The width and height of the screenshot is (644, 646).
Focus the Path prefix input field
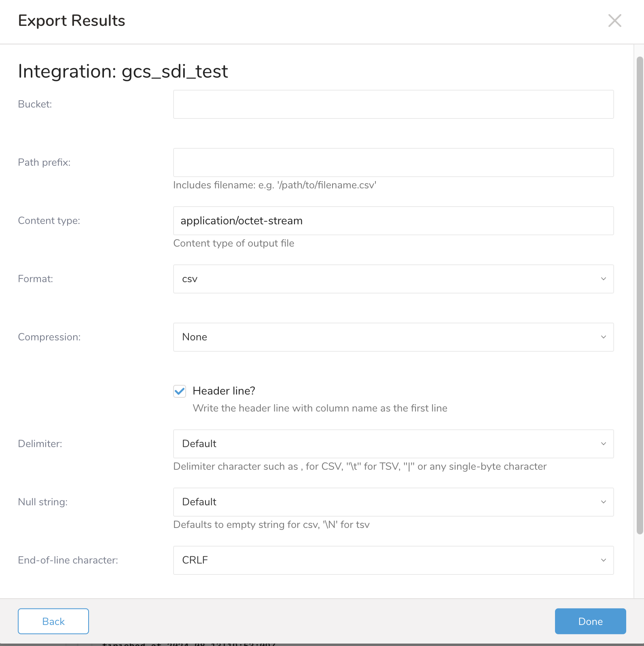[393, 163]
